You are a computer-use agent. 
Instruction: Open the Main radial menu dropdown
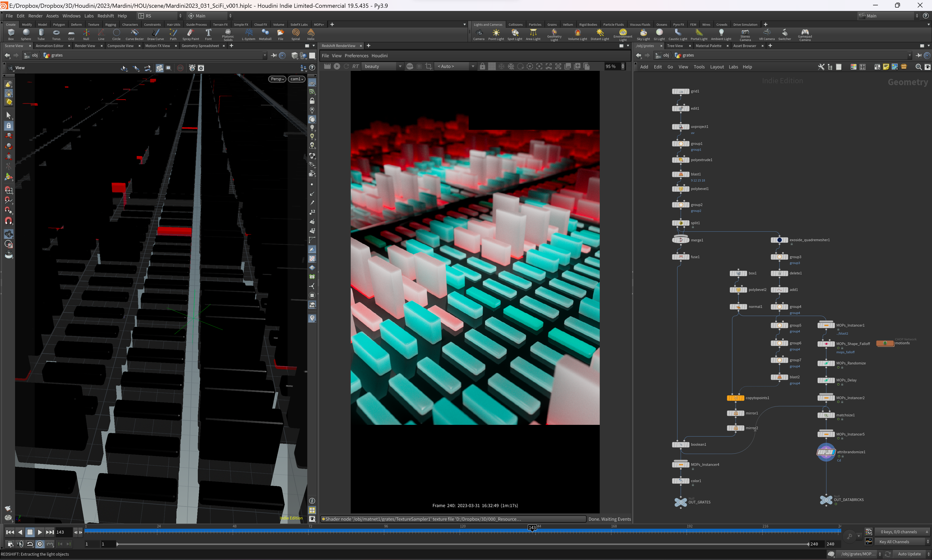tap(210, 16)
